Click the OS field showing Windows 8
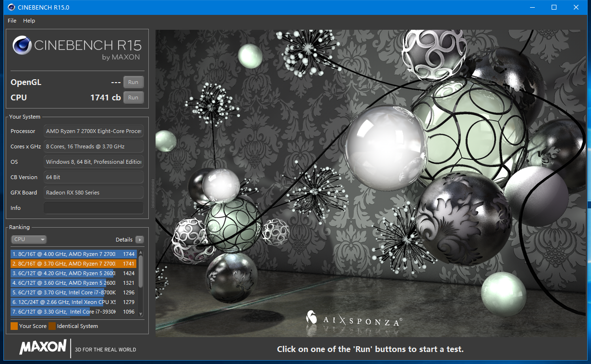This screenshot has height=364, width=591. [x=94, y=162]
